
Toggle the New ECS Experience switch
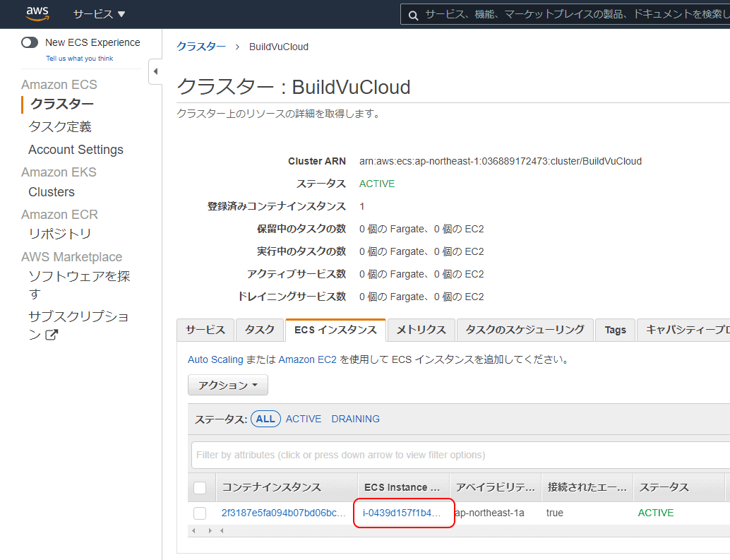30,42
